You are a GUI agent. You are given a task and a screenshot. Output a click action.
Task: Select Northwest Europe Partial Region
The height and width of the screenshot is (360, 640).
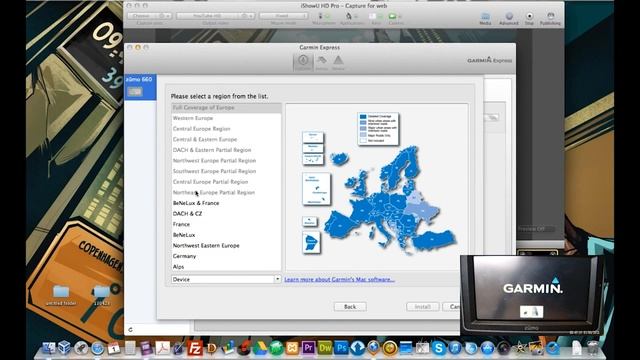(226, 161)
